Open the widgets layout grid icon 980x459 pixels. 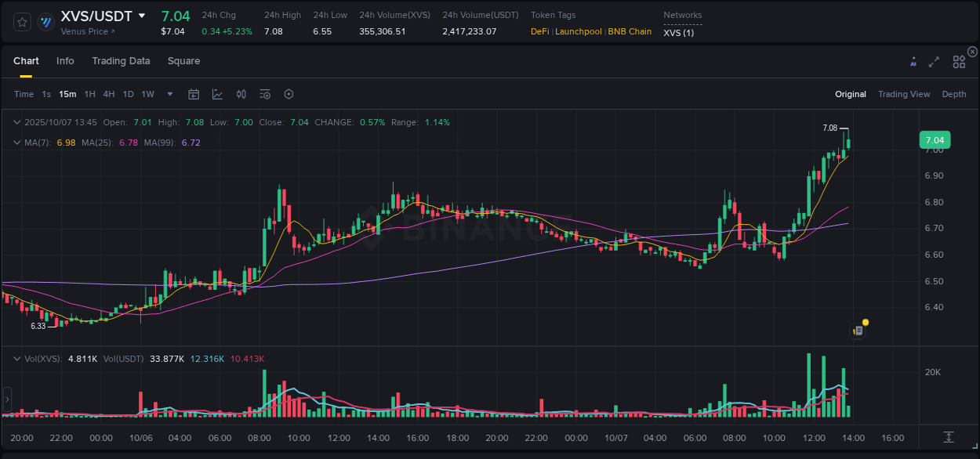click(959, 61)
